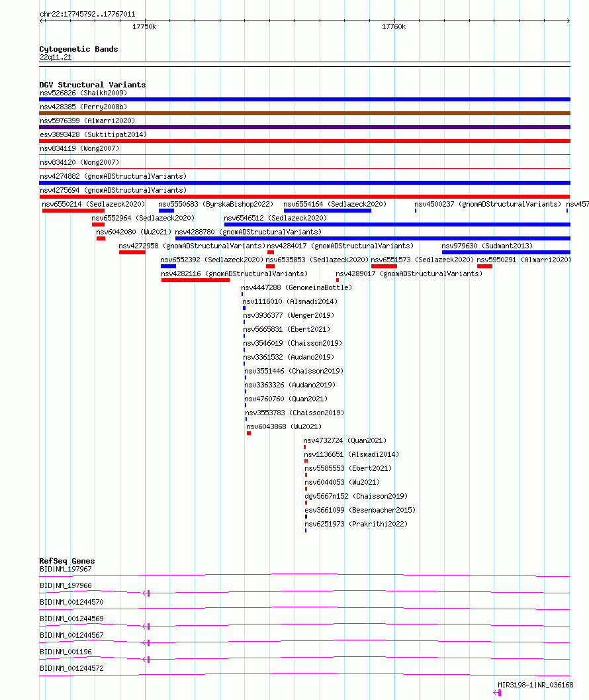Screen dimensions: 589x700
Task: Click nsv3361532 (Audano2019) label
Action: pyautogui.click(x=289, y=357)
